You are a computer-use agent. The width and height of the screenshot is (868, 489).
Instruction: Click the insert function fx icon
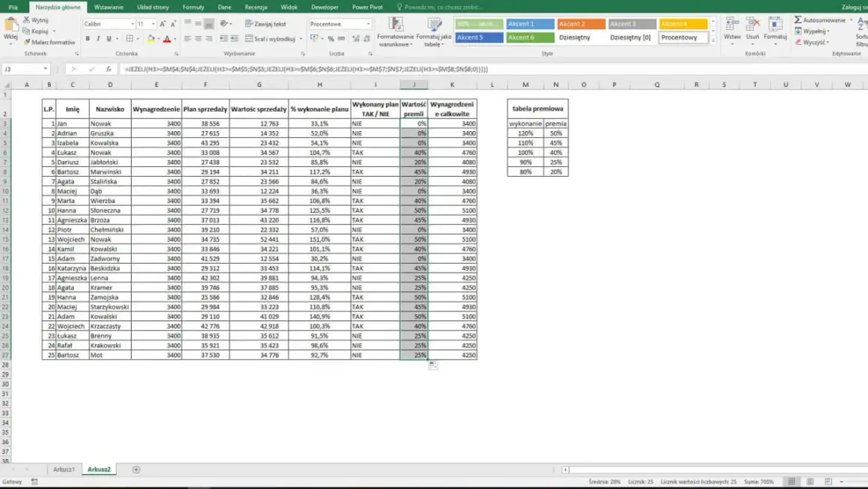[109, 69]
